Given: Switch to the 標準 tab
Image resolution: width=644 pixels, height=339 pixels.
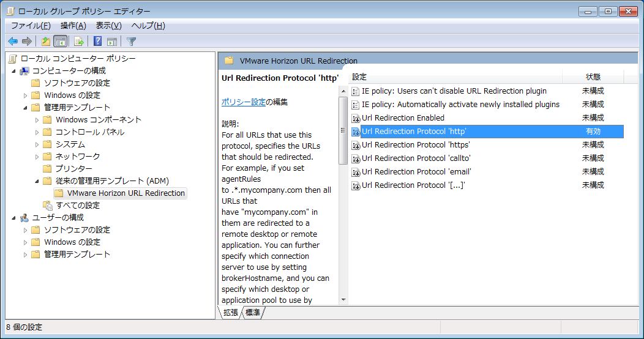Looking at the screenshot, I should 253,312.
